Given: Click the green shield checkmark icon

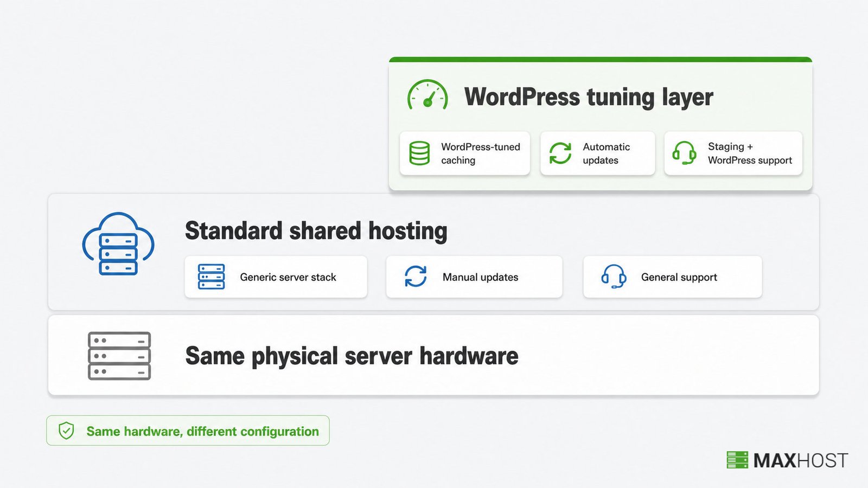Looking at the screenshot, I should click(66, 431).
